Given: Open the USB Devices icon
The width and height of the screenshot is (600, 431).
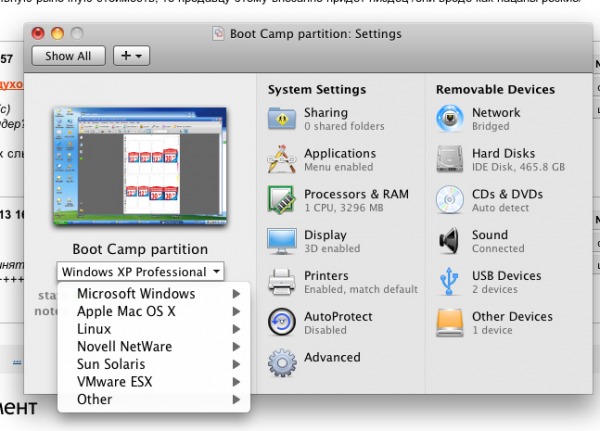Looking at the screenshot, I should click(449, 282).
